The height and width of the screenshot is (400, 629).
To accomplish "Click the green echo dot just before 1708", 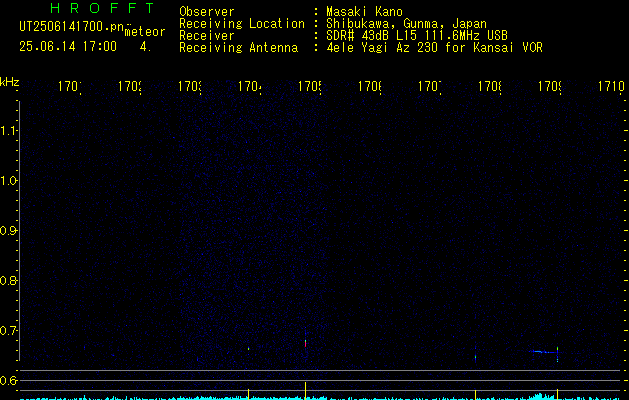I will (475, 357).
